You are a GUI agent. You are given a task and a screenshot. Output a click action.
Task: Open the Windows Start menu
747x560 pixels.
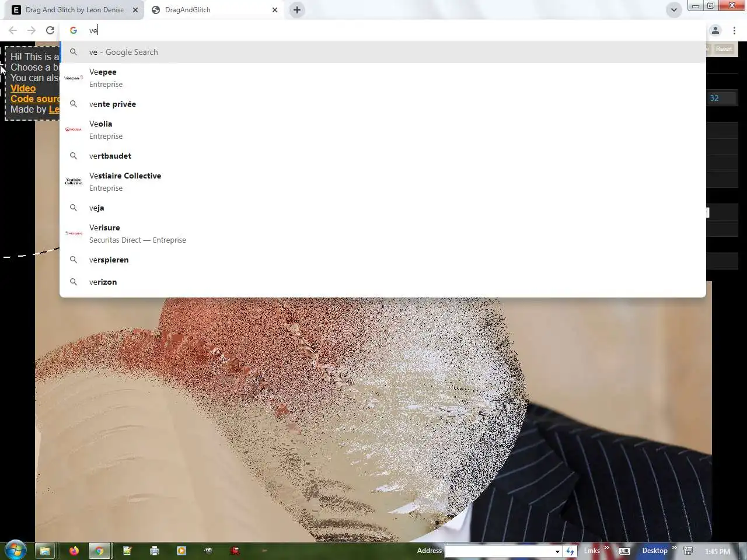click(15, 550)
